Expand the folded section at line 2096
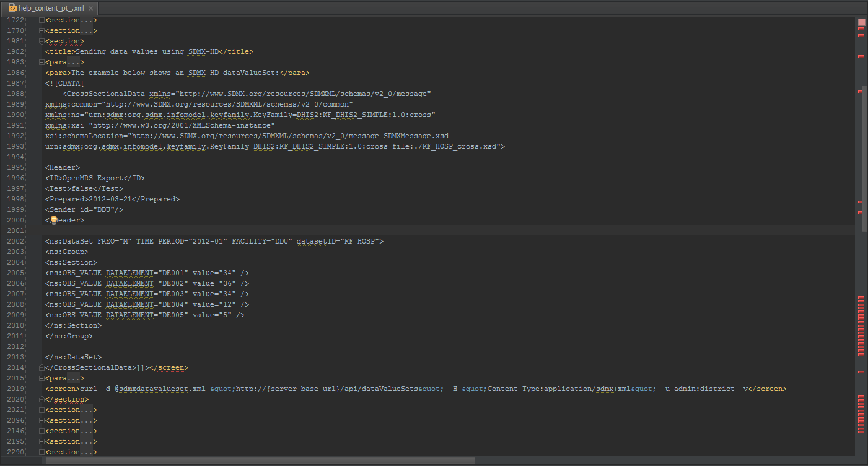The width and height of the screenshot is (868, 466). (x=42, y=420)
